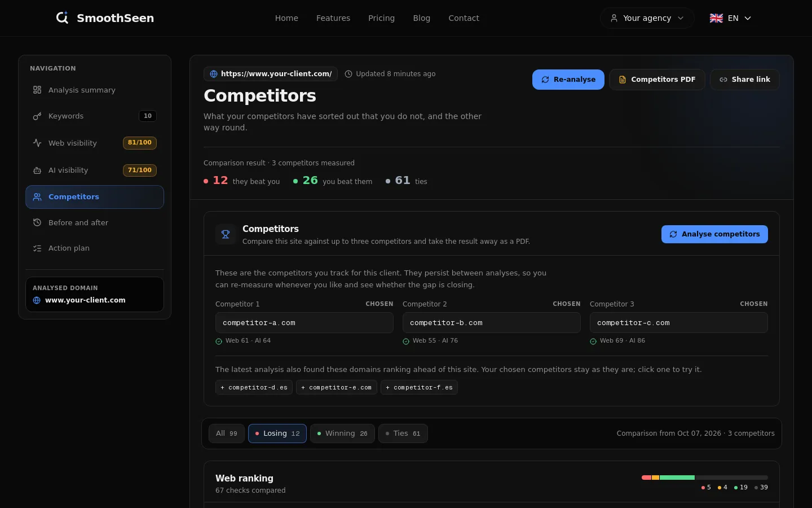Click the Analyse competitors button

point(714,234)
